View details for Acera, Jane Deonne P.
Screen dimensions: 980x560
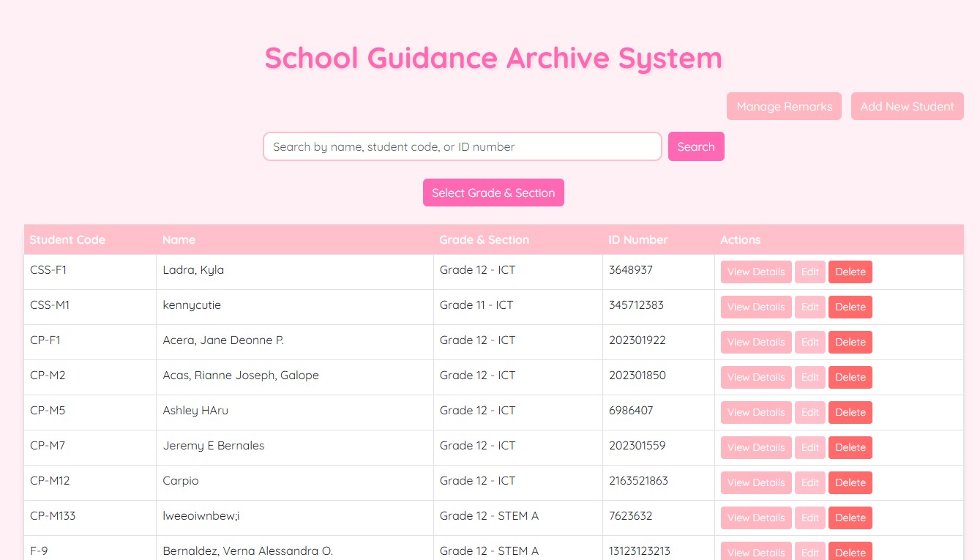756,342
